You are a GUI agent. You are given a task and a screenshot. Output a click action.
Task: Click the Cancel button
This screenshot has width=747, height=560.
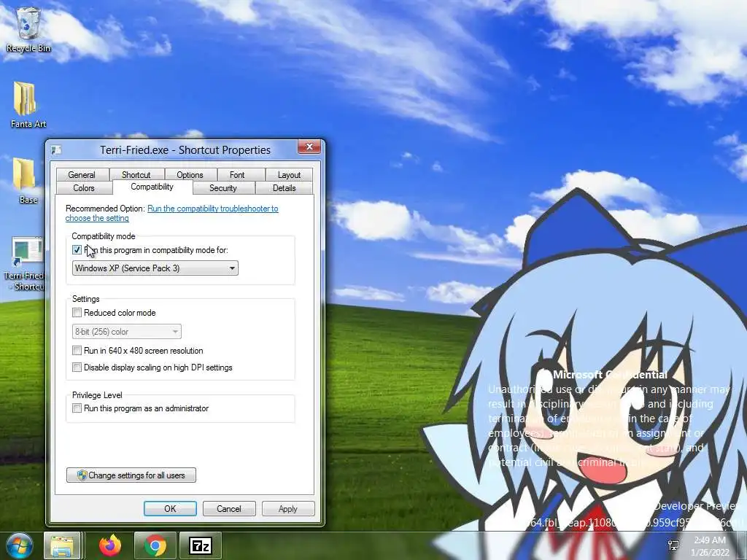(229, 508)
